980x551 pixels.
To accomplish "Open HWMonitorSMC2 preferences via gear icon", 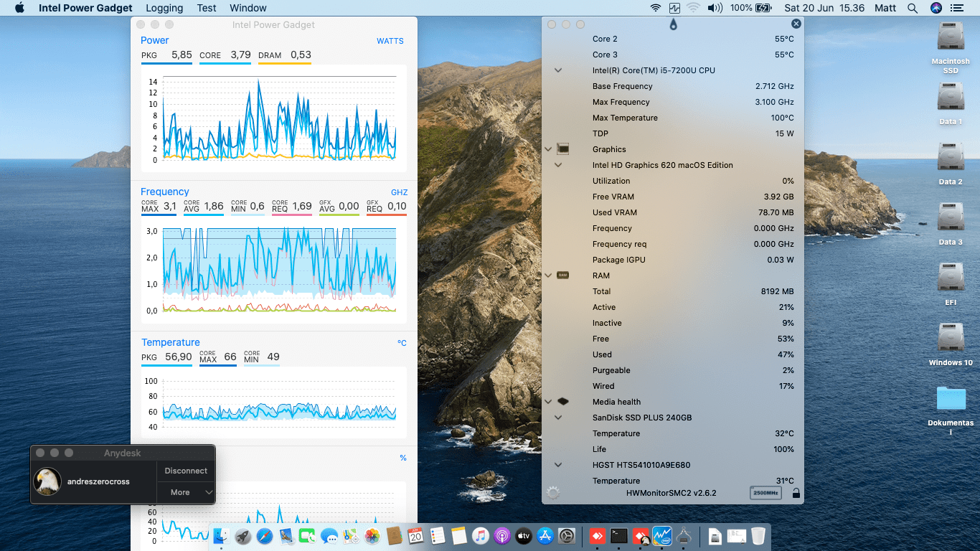I will click(x=552, y=492).
